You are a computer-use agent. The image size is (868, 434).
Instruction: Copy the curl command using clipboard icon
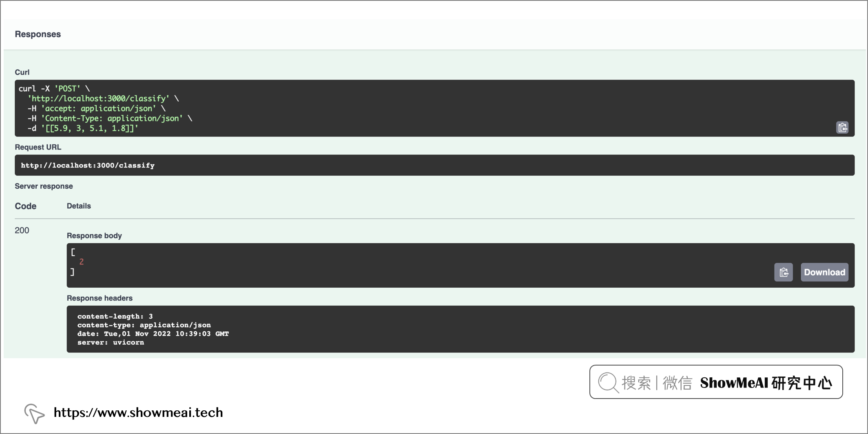(842, 128)
